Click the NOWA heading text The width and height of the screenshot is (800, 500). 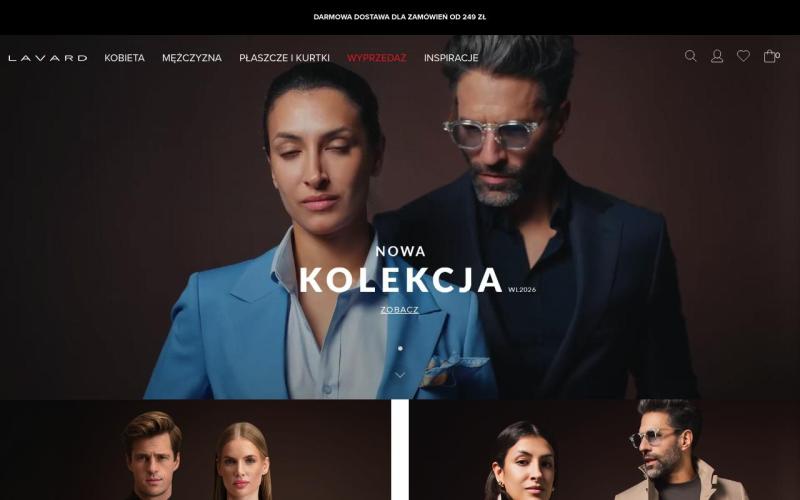(x=401, y=251)
